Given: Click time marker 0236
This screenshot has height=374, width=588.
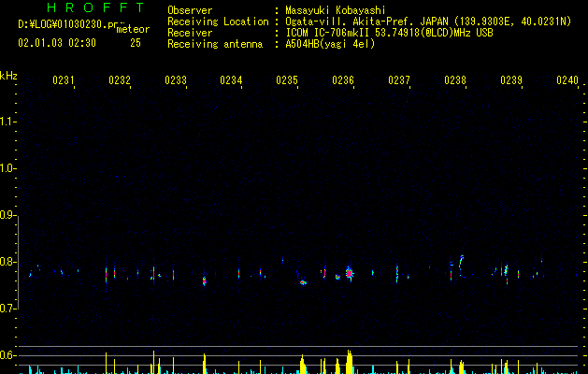Looking at the screenshot, I should (x=343, y=80).
